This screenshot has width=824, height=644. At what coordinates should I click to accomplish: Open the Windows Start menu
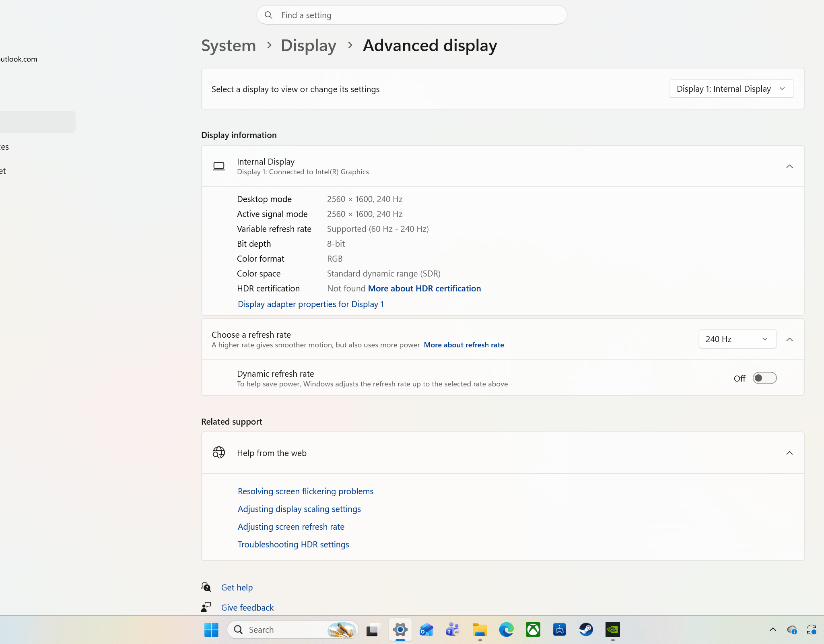(x=211, y=630)
